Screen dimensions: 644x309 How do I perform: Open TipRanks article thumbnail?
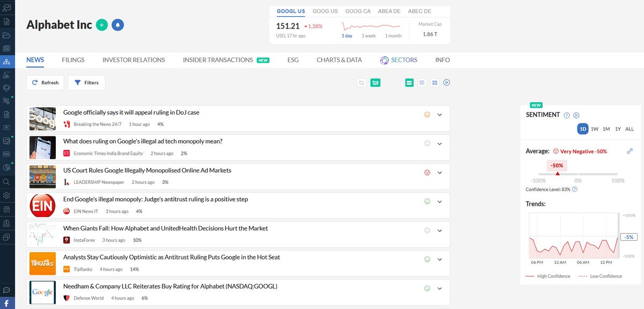pyautogui.click(x=42, y=263)
